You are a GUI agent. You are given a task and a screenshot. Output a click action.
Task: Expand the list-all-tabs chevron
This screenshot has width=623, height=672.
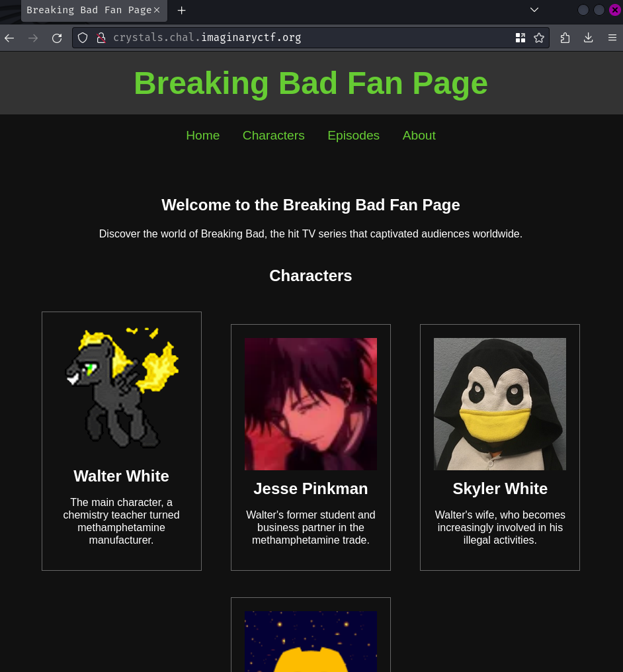pos(534,10)
